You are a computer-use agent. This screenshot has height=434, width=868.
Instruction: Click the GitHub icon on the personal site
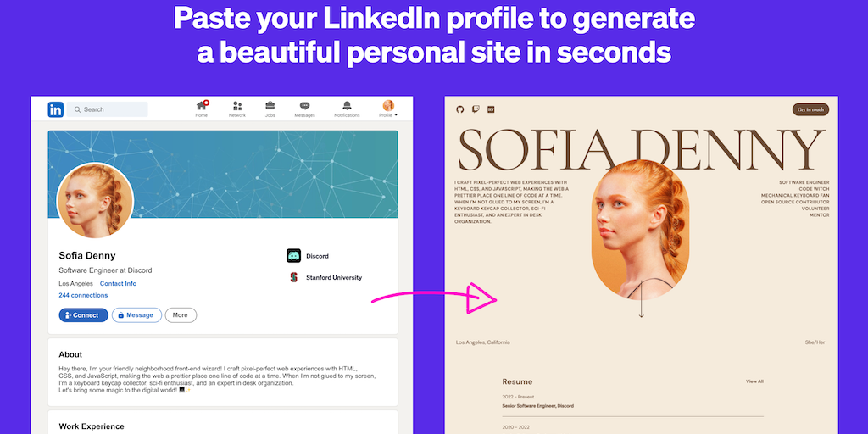tap(460, 109)
